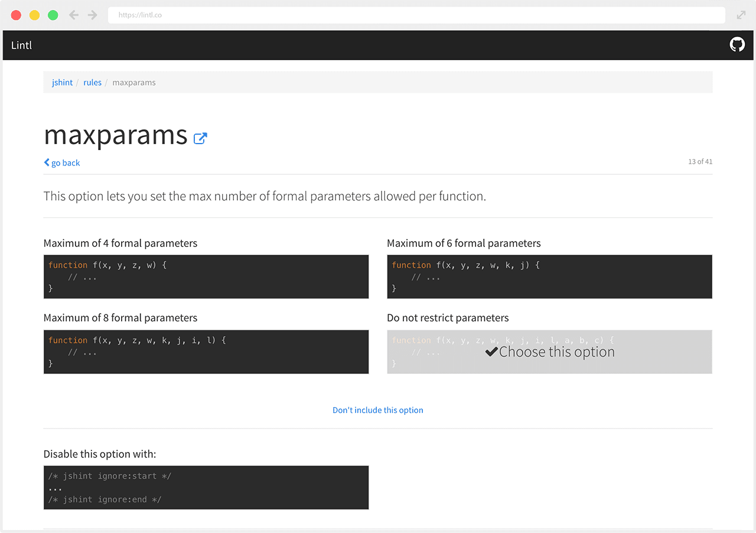
Task: Select the 8 formal parameters code block
Action: 206,352
